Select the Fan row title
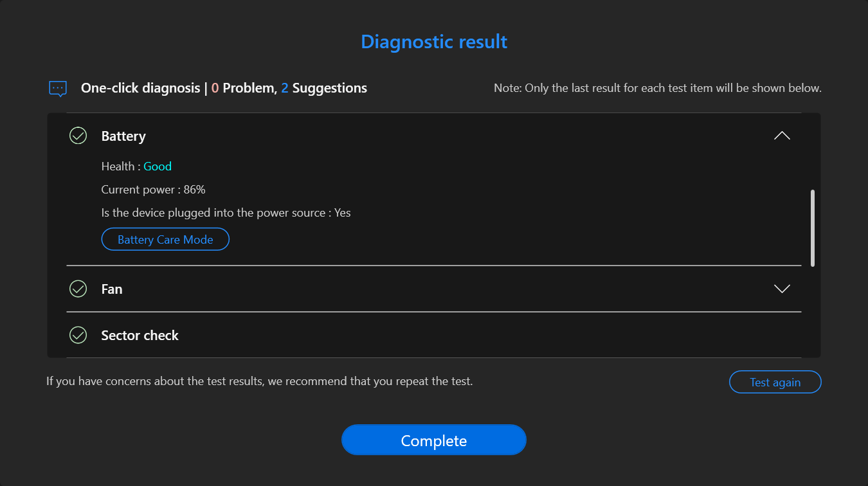Image resolution: width=868 pixels, height=486 pixels. [112, 289]
